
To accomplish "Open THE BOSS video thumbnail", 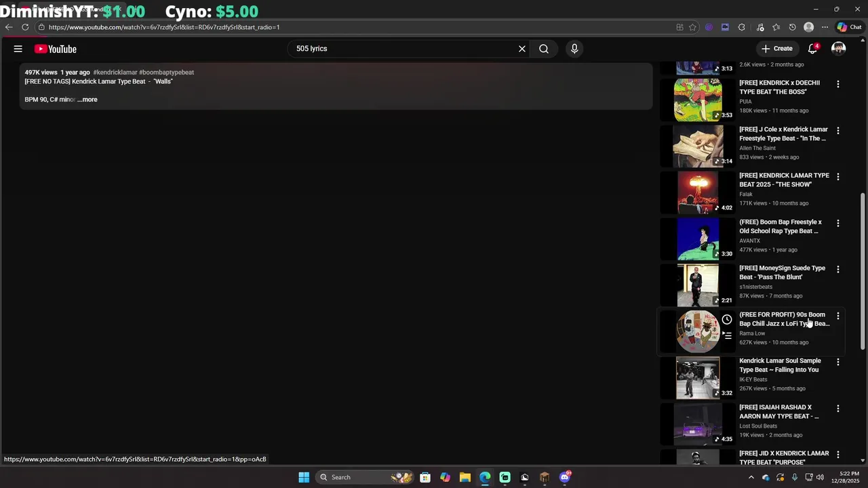I will pyautogui.click(x=698, y=100).
